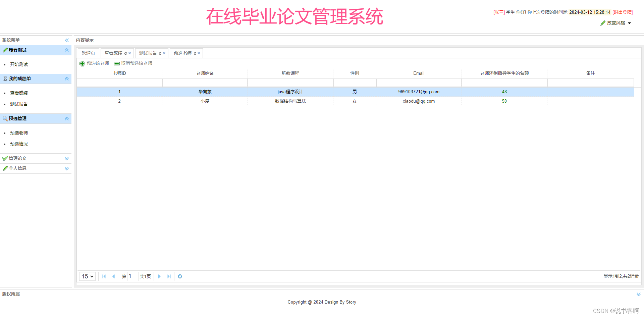Screen dimensions: 644x317
Task: Switch to the 查看成绩 tab
Action: tap(113, 53)
